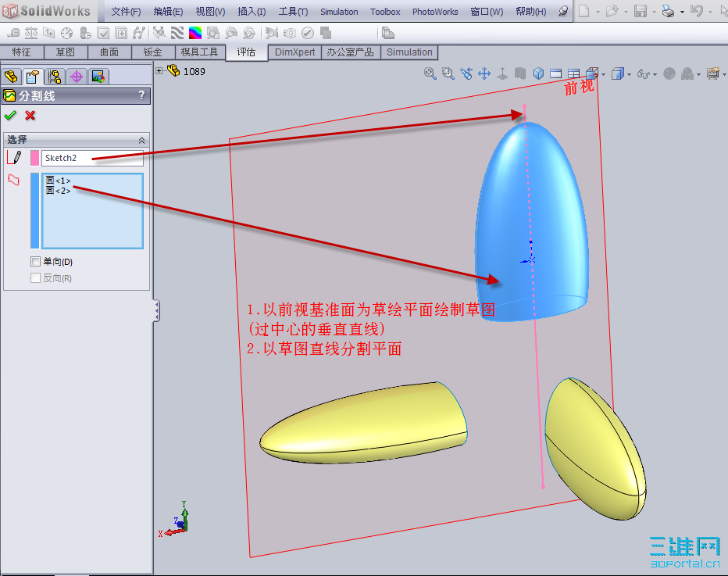
Task: Cancel split line with red X
Action: tap(30, 115)
